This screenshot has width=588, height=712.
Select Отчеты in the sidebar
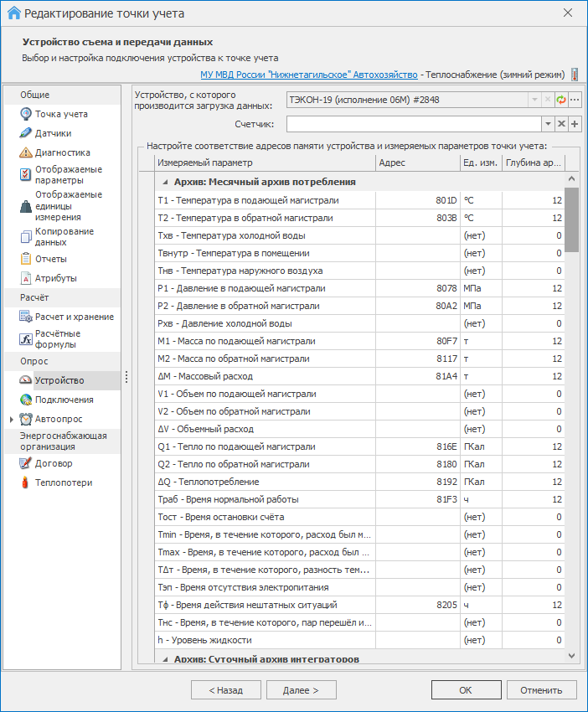51,259
